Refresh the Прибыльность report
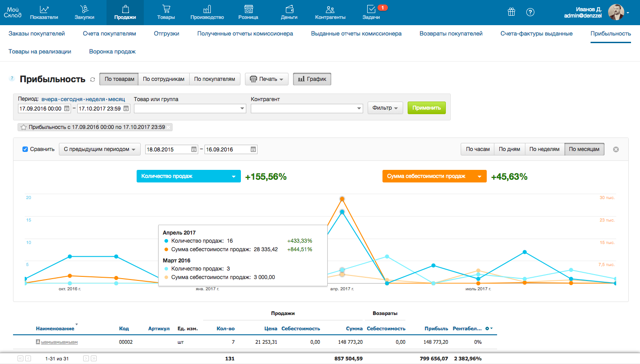 (x=93, y=80)
